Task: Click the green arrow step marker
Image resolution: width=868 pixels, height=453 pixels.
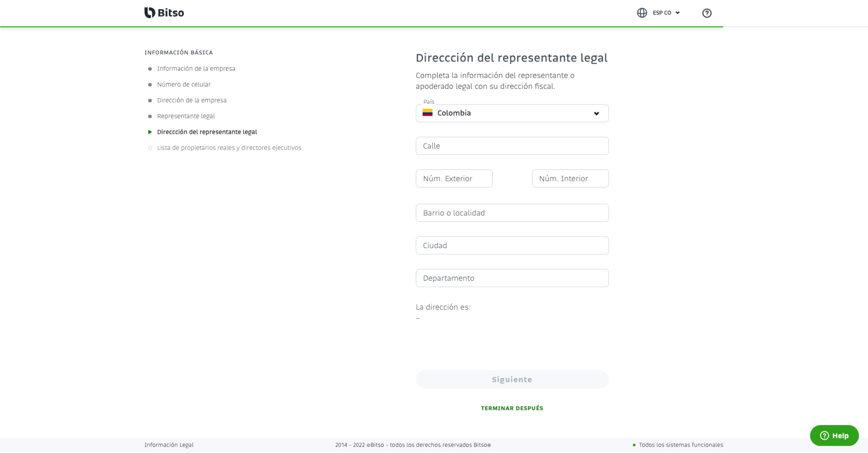Action: point(150,132)
